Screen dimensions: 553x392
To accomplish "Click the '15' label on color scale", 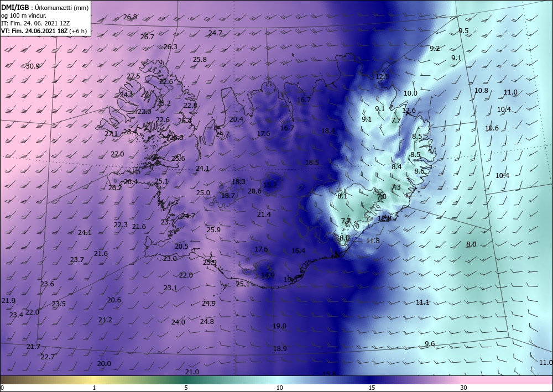I will pos(372,388).
